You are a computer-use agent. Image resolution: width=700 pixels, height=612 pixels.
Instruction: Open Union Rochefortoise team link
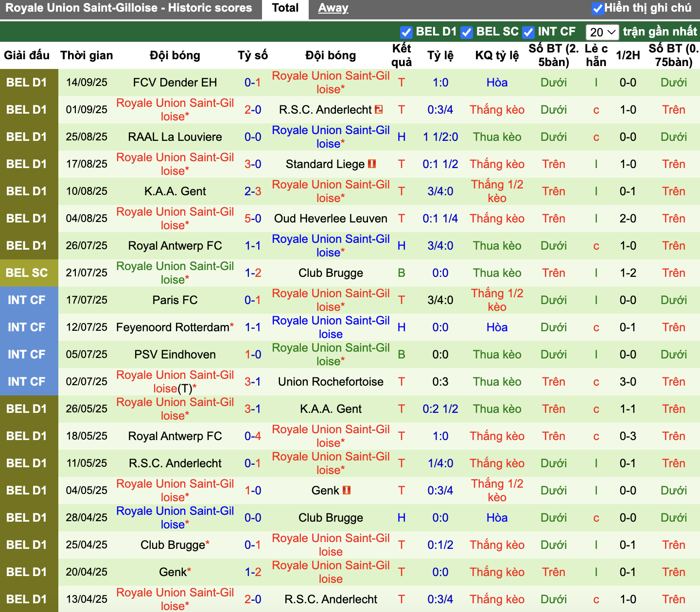pos(331,382)
